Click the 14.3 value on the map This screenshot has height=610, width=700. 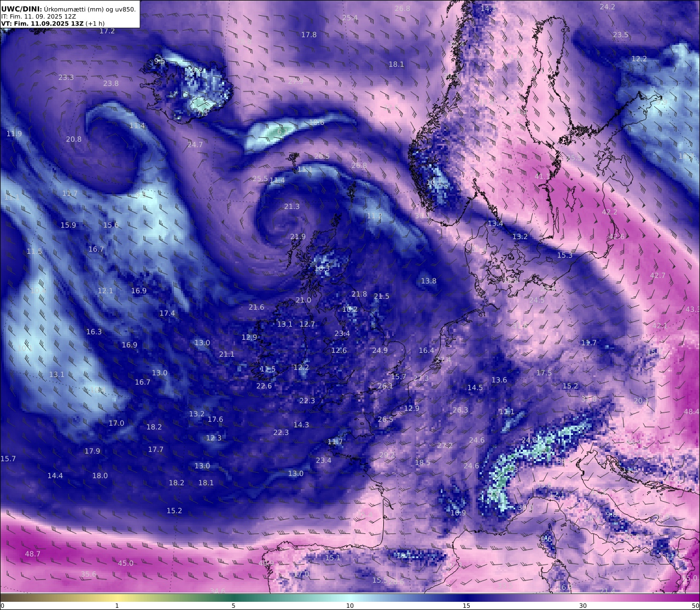coord(301,425)
